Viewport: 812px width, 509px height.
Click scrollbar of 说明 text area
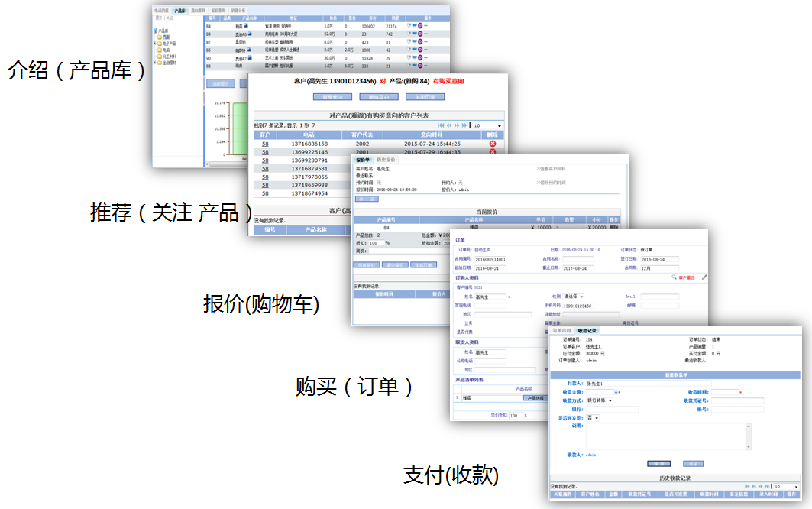[749, 436]
